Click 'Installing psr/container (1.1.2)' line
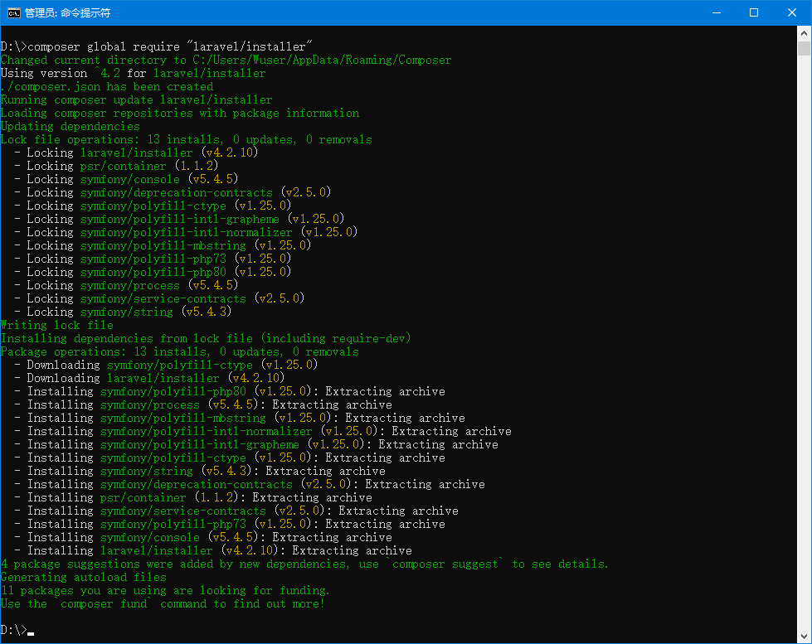The image size is (812, 644). (x=193, y=497)
